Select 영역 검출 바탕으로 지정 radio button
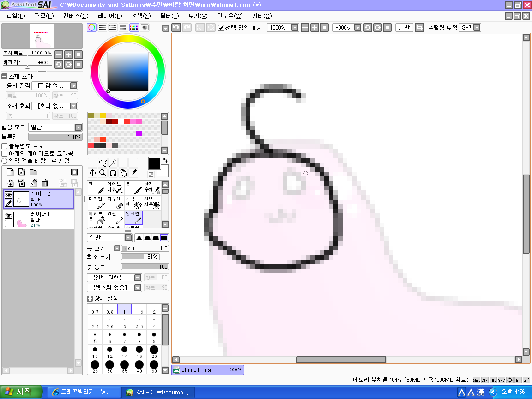Image resolution: width=532 pixels, height=399 pixels. click(5, 161)
